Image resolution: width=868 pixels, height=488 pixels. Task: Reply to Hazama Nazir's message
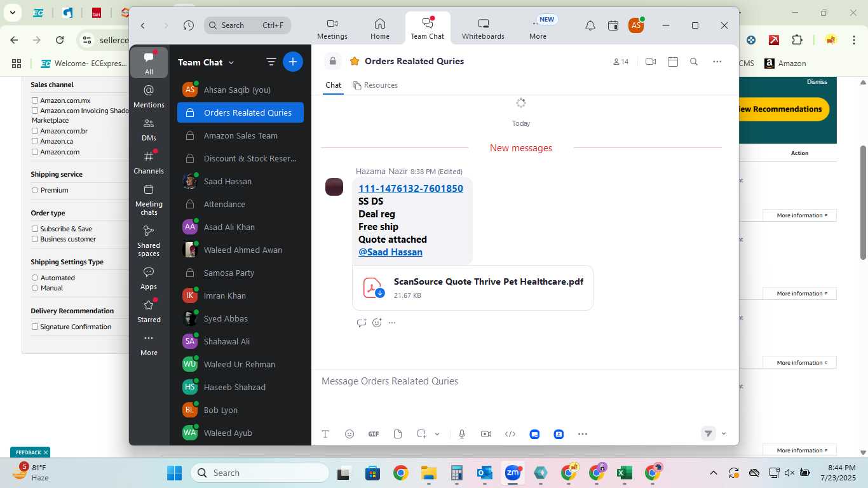[362, 323]
